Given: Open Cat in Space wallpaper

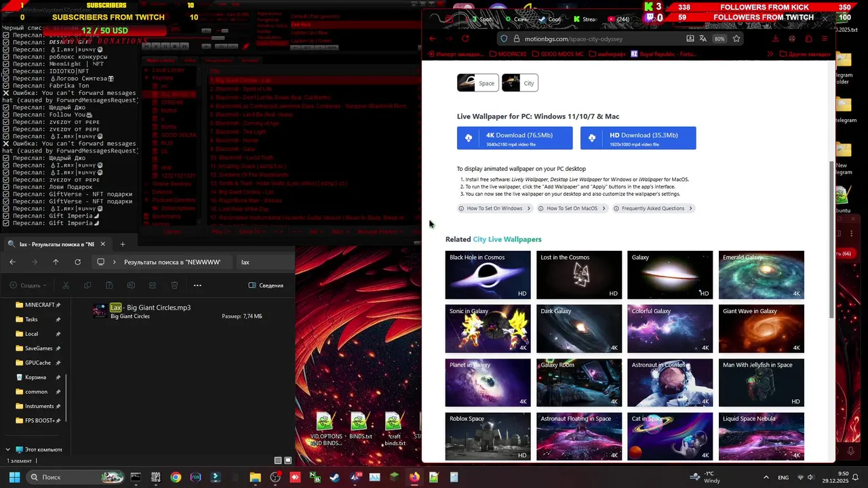Looking at the screenshot, I should point(670,436).
